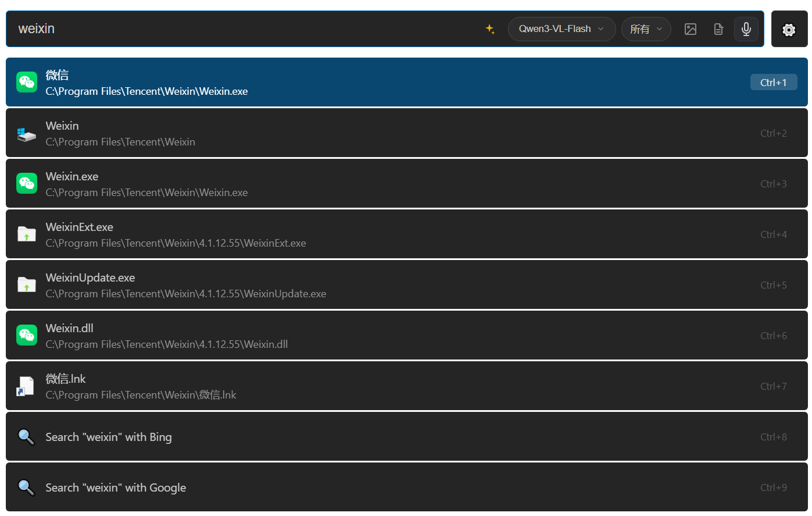Image resolution: width=812 pixels, height=516 pixels.
Task: Click the Ctrl+2 shortcut label
Action: pyautogui.click(x=774, y=133)
